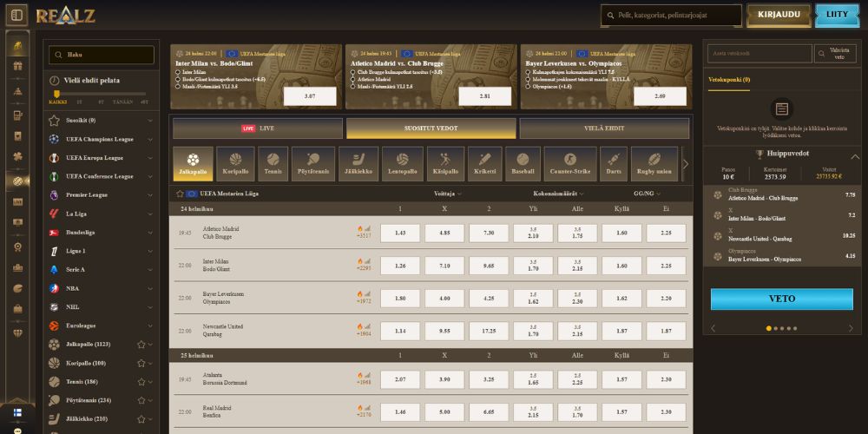
Task: Pick odds 3.07 on Inter Milan card
Action: click(x=310, y=96)
